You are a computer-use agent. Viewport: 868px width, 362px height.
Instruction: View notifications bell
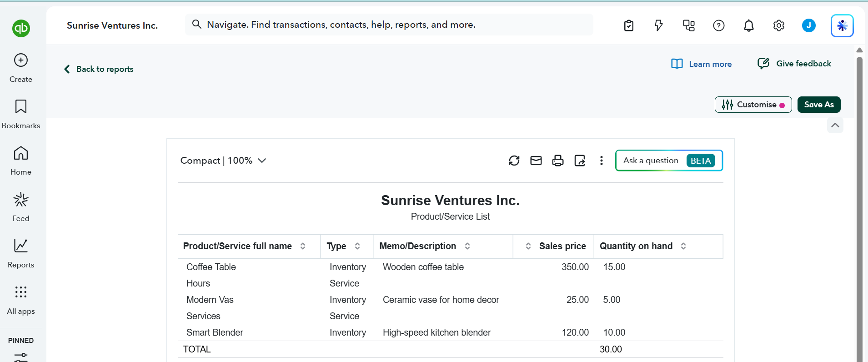pos(749,25)
